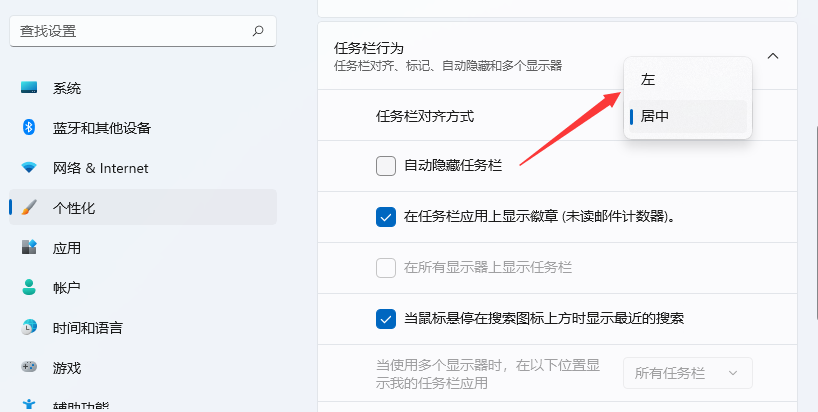This screenshot has width=818, height=412.
Task: Click the Gaming controller icon
Action: [29, 368]
